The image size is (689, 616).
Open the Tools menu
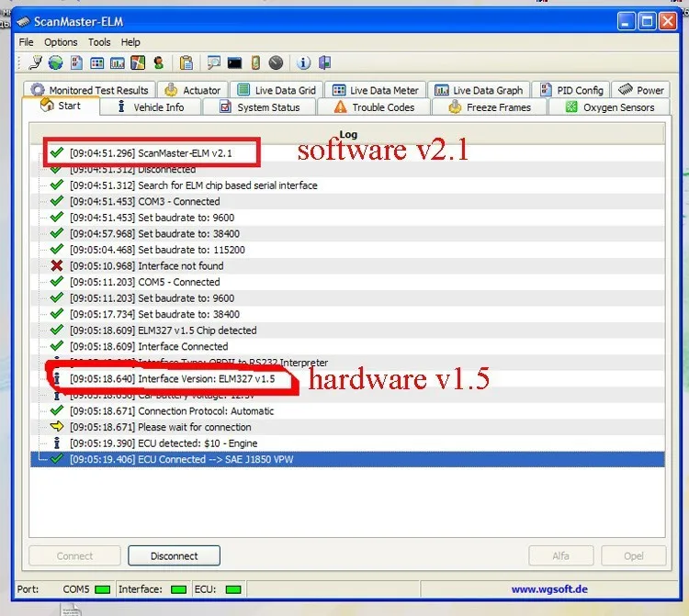pos(99,42)
